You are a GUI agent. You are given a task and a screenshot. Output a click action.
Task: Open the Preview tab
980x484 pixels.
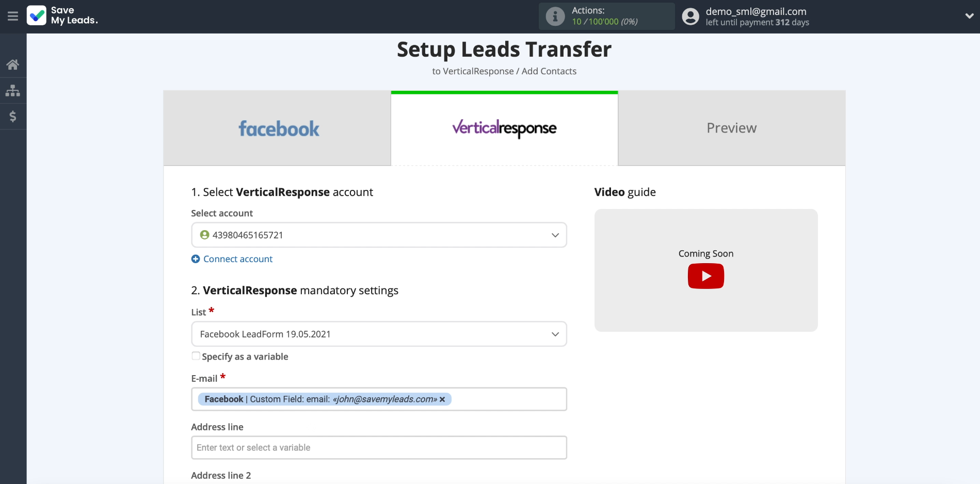(x=732, y=128)
